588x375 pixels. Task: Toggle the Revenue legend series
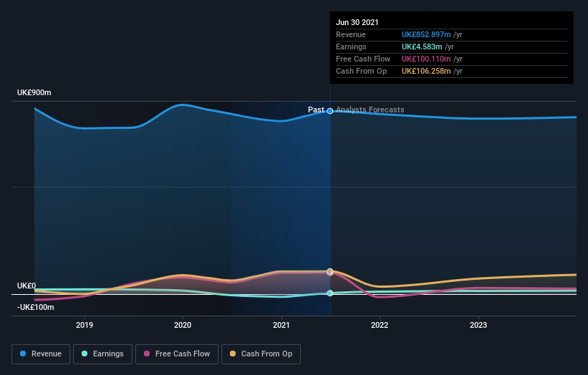(x=41, y=354)
